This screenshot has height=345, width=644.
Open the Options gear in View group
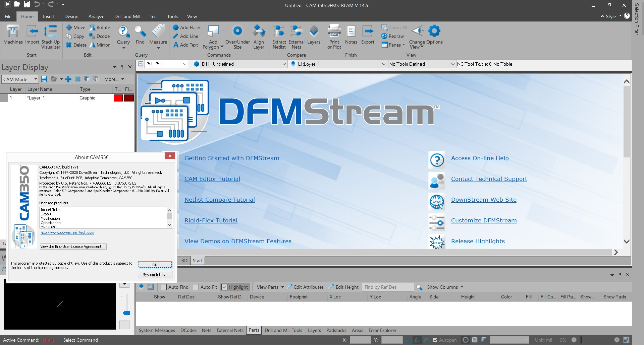coord(434,35)
